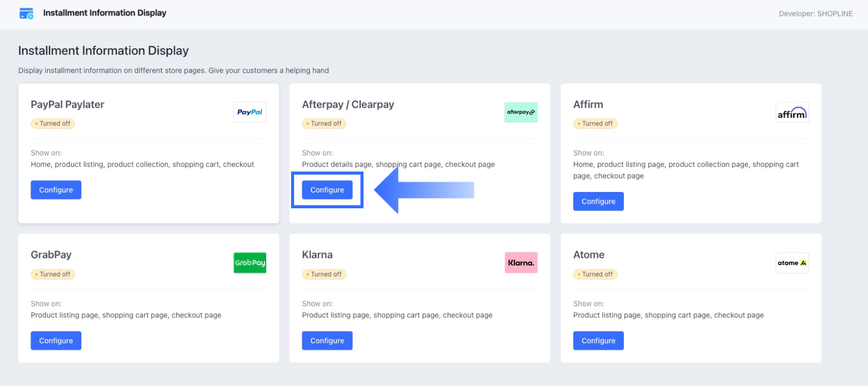Viewport: 868px width, 386px height.
Task: Click the Klarna "Turned off" status badge
Action: [x=324, y=274]
